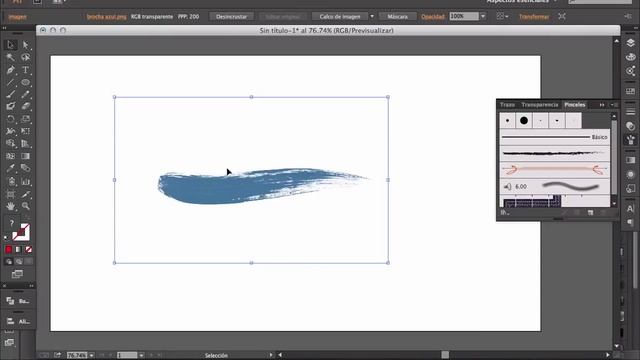The image size is (640, 360).
Task: Open the Brushes panel icon in right dock
Action: coord(631,140)
